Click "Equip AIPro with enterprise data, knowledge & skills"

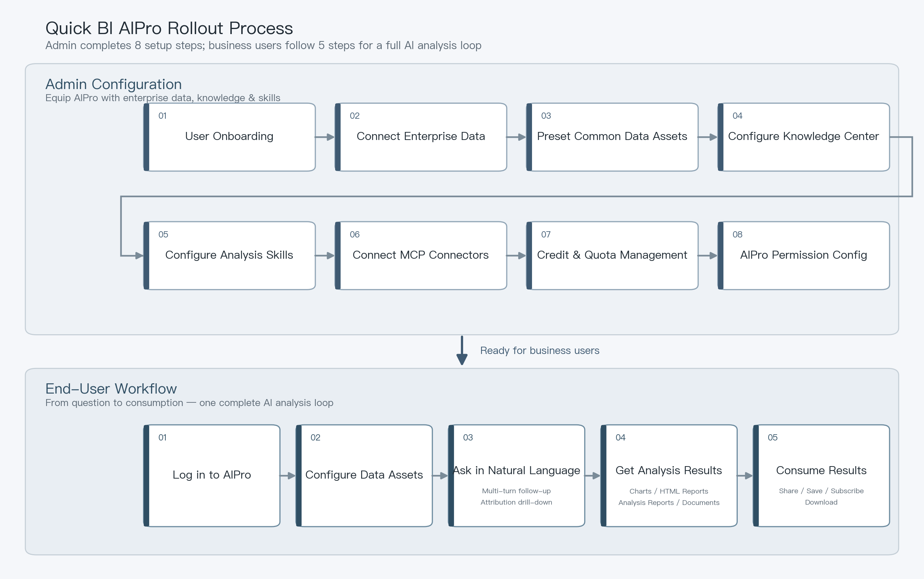[163, 98]
